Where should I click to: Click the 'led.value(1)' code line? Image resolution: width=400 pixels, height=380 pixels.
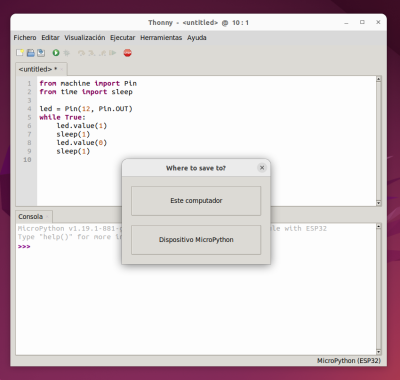pyautogui.click(x=82, y=126)
